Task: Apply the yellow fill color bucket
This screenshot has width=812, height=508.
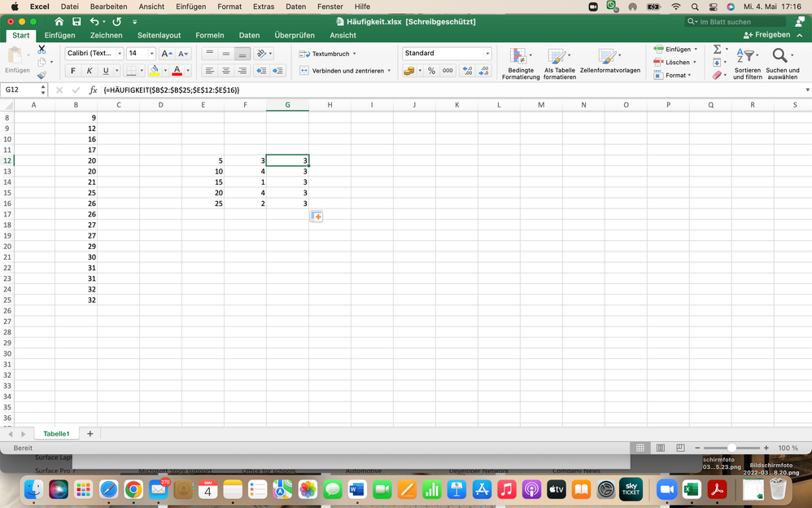Action: [154, 71]
